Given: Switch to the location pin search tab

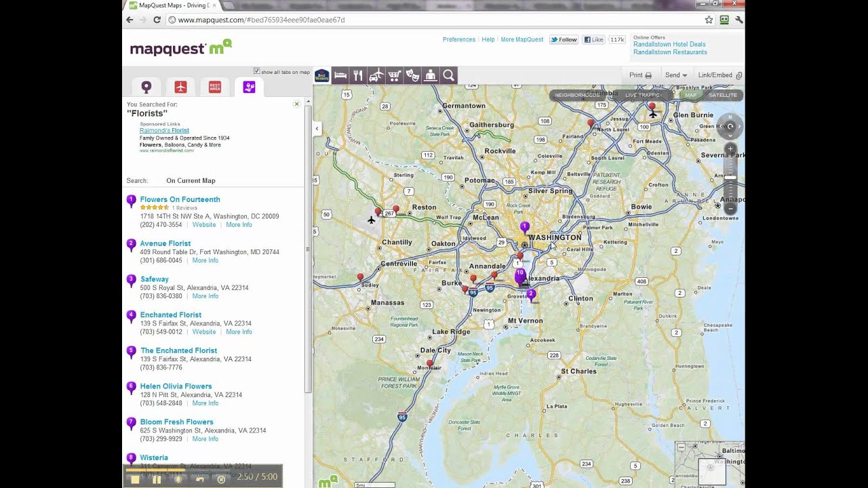Looking at the screenshot, I should pyautogui.click(x=146, y=87).
